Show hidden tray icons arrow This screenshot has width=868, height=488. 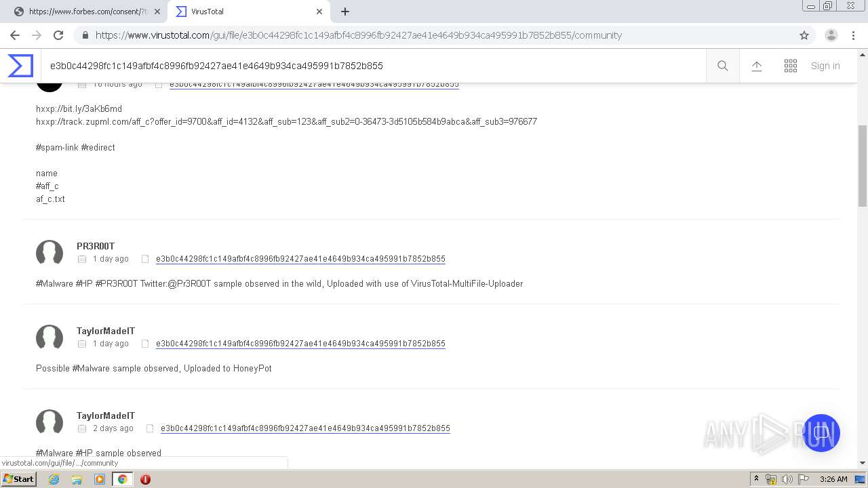point(756,479)
